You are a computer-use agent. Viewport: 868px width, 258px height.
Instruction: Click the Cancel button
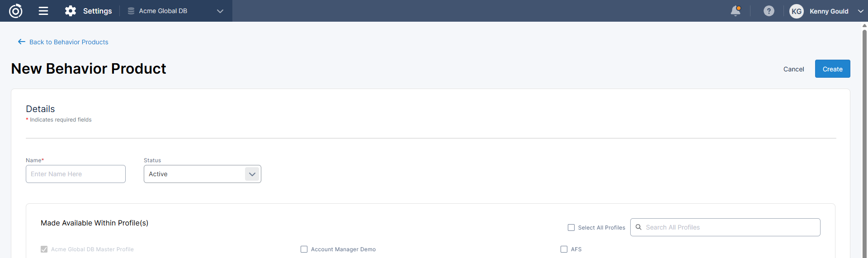coord(793,69)
